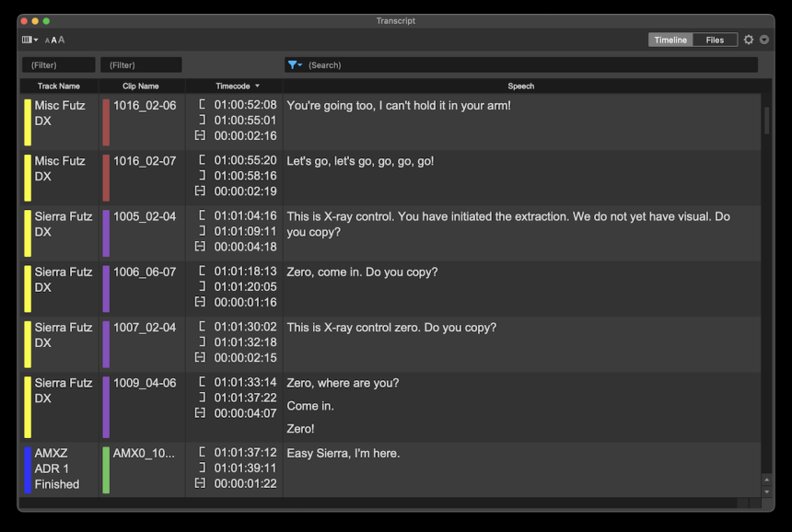Open the column selector dropdown arrow
This screenshot has height=532, width=792.
(x=34, y=40)
